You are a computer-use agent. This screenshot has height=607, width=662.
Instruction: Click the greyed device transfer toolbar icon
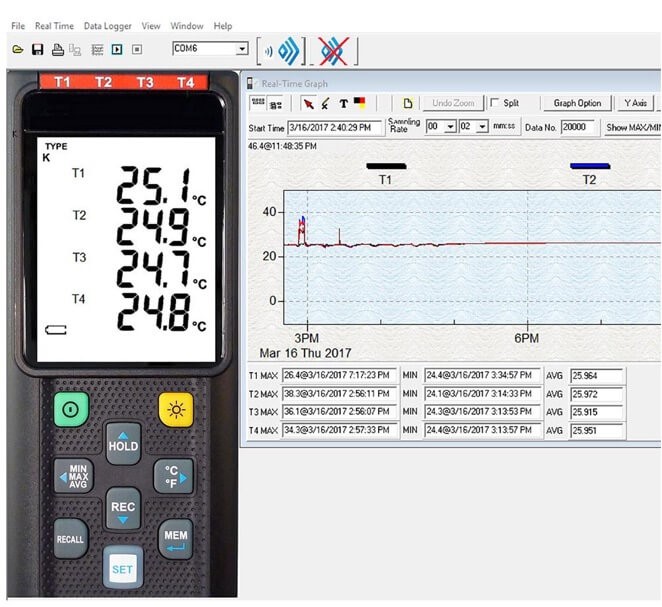pyautogui.click(x=75, y=50)
